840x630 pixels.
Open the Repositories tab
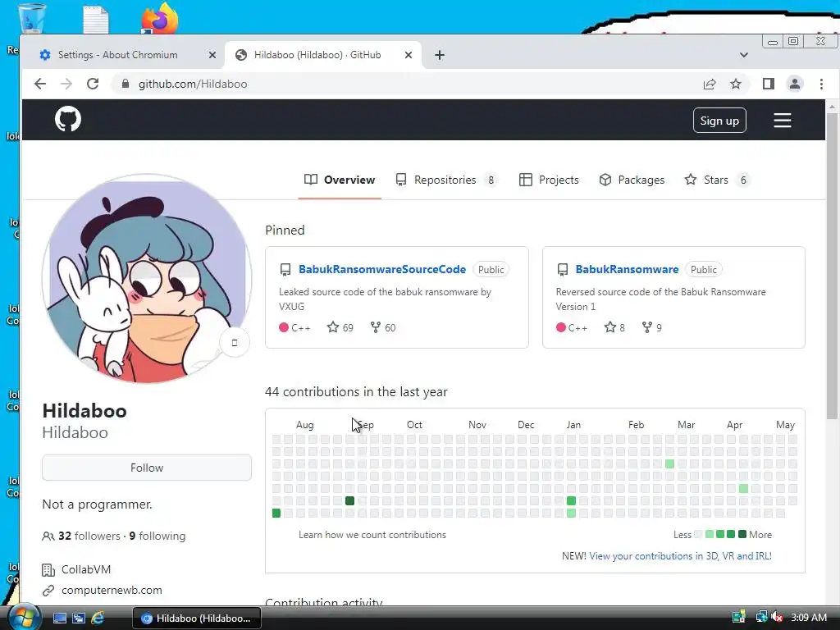click(447, 180)
